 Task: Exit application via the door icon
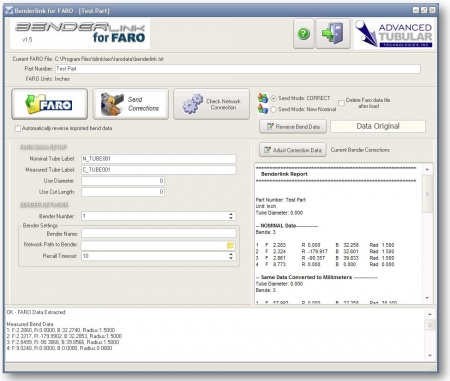pos(333,34)
